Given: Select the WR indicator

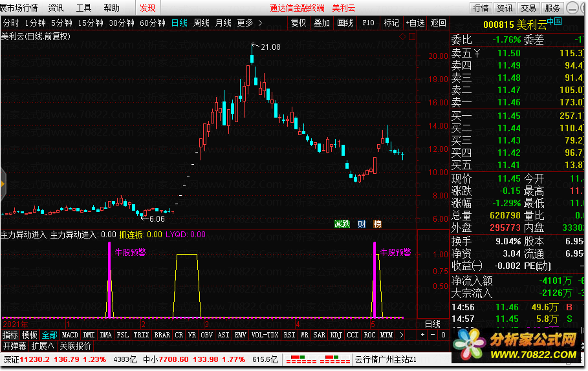Looking at the screenshot, I should pos(304,335).
